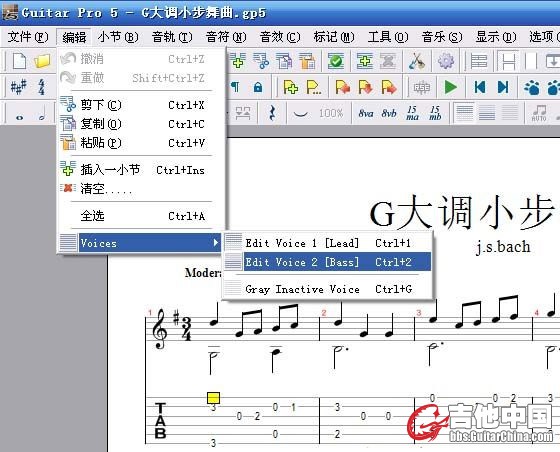This screenshot has width=560, height=452.
Task: Click the 4/4 time signature icon
Action: pos(42,87)
